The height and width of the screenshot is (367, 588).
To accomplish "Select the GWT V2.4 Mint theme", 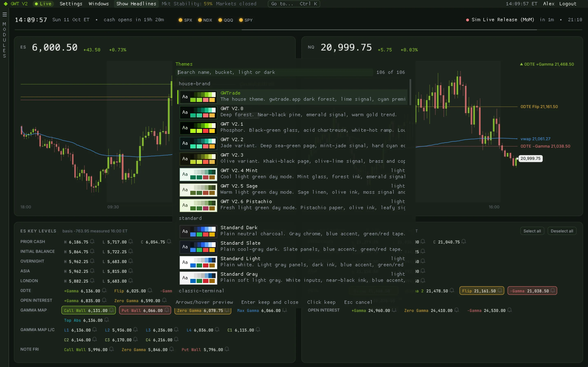I will coord(293,174).
